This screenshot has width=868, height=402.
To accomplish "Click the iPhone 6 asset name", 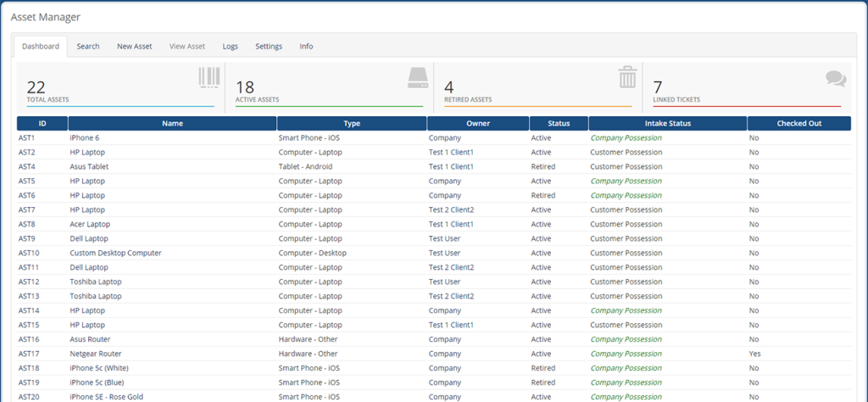I will coord(84,138).
